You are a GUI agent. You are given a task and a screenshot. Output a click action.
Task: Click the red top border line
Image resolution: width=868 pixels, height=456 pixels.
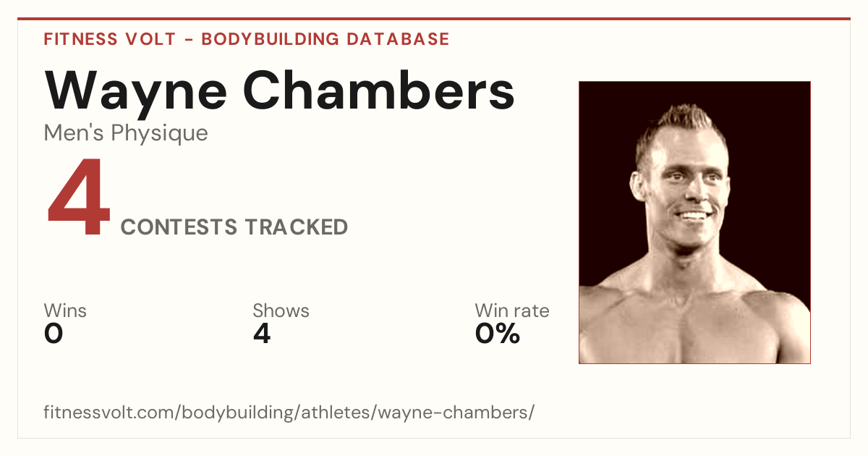[434, 19]
